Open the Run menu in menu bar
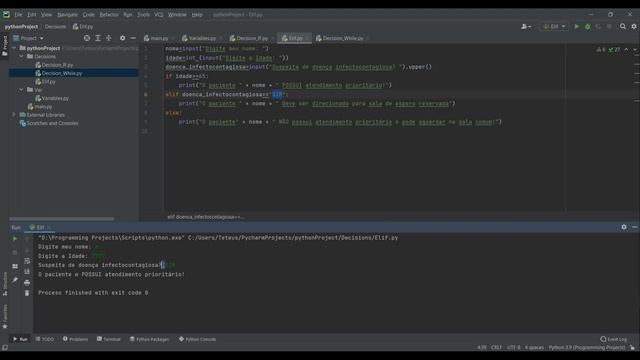Screen dimensions: 640x360 (127, 15)
